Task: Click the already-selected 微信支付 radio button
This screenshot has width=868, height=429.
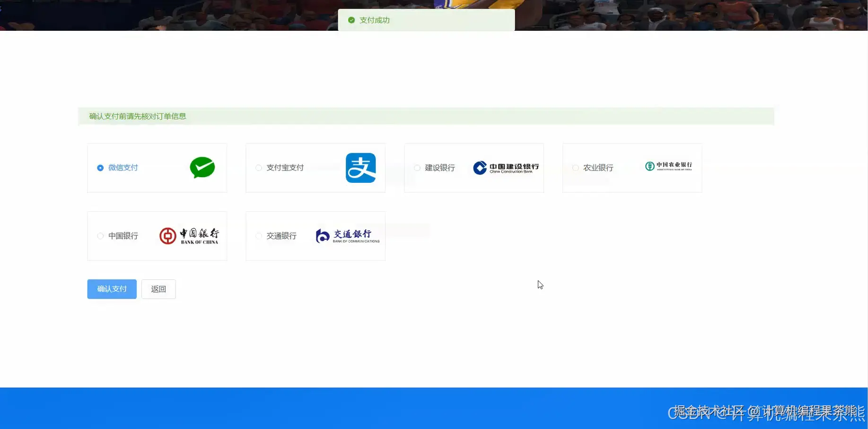Action: pos(100,168)
